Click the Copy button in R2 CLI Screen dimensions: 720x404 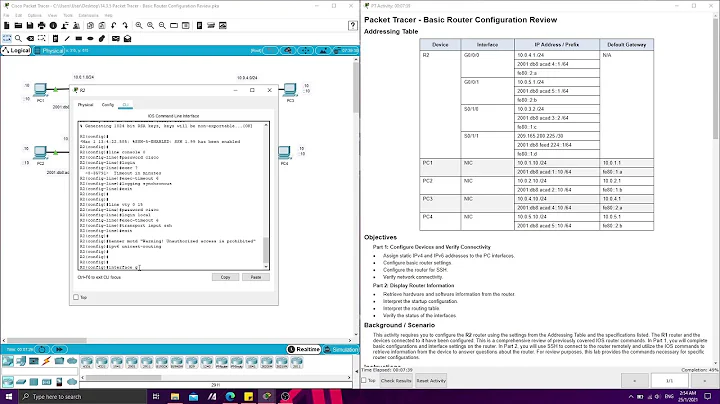[225, 277]
